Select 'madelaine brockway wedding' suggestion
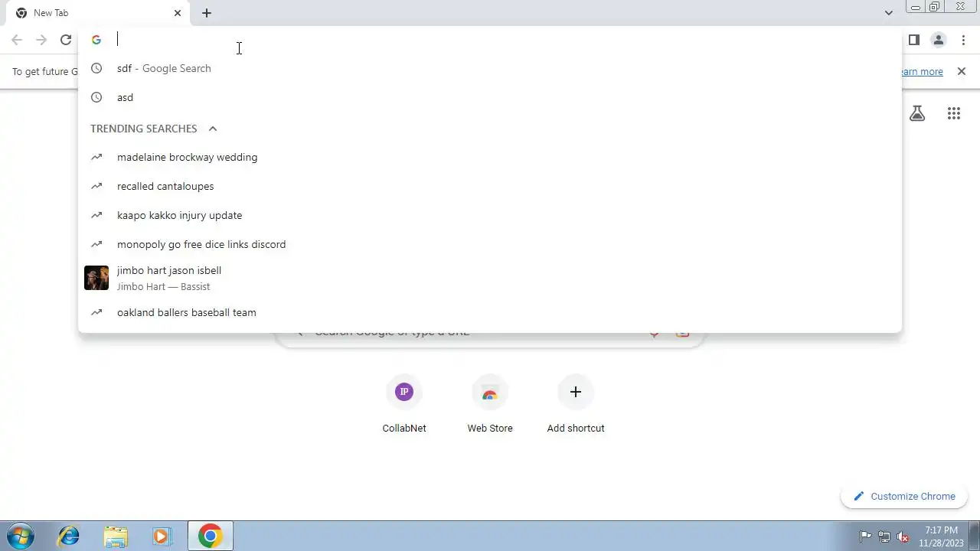The height and width of the screenshot is (551, 980). (x=490, y=157)
